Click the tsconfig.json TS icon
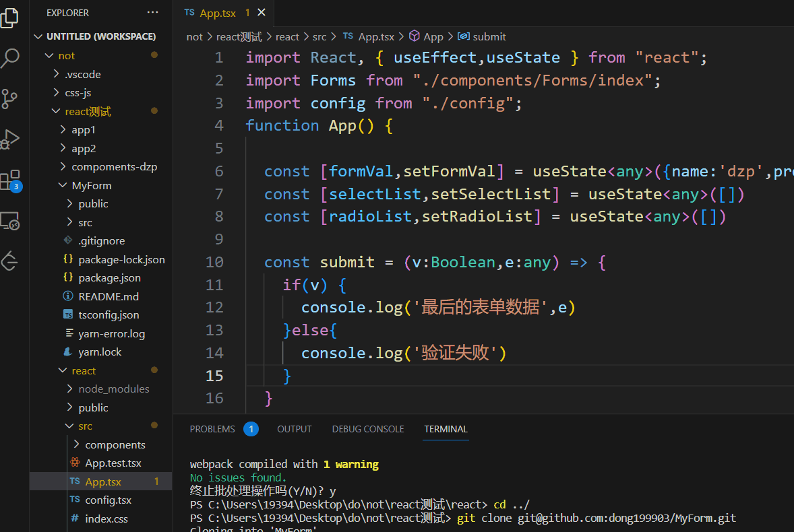 pyautogui.click(x=68, y=314)
